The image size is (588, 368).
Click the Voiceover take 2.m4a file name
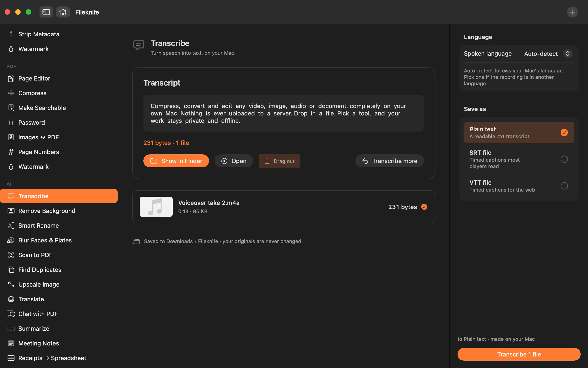click(x=209, y=203)
